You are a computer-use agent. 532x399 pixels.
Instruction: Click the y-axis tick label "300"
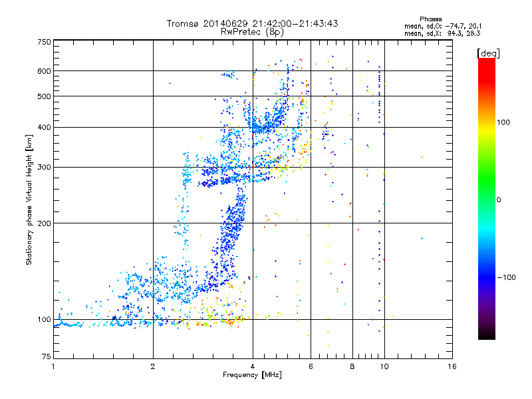(x=45, y=168)
